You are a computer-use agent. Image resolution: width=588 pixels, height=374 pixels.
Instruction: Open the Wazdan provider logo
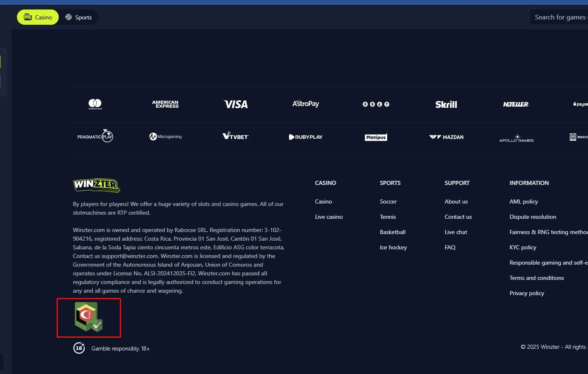coord(446,137)
